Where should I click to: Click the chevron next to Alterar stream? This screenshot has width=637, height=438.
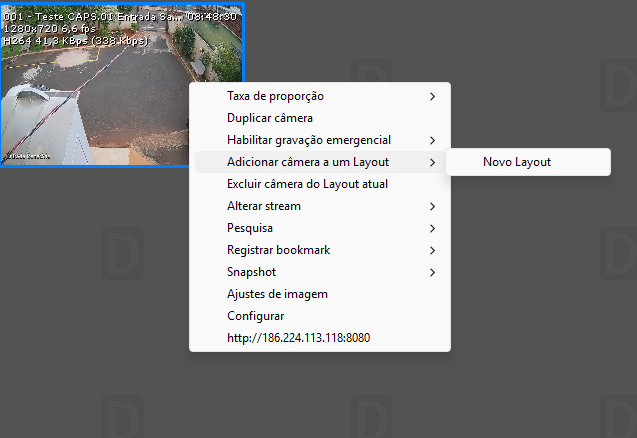432,206
